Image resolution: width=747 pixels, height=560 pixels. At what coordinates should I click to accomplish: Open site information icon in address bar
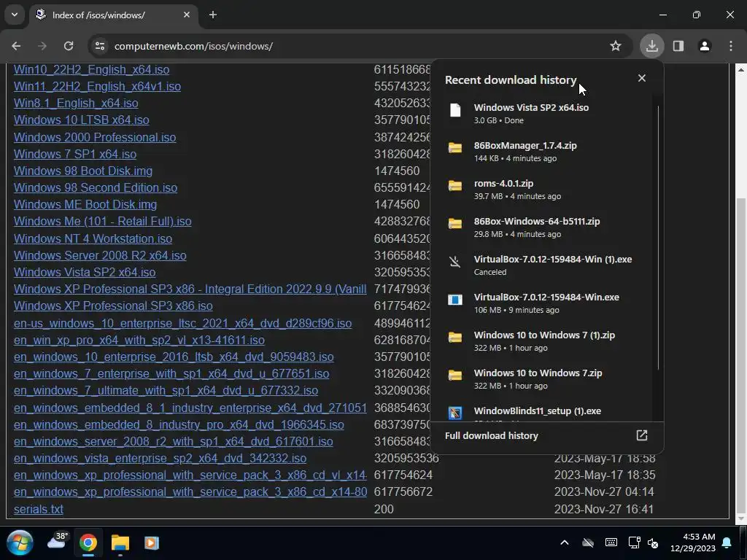(x=99, y=46)
